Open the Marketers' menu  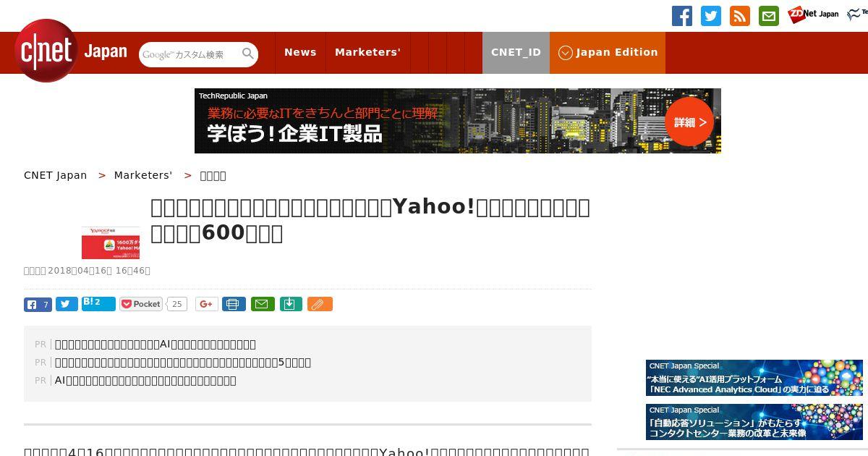pos(367,52)
